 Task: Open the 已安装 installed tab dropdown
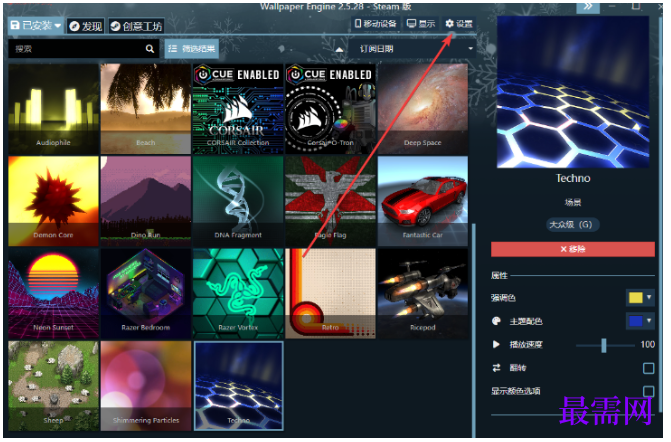click(x=36, y=26)
